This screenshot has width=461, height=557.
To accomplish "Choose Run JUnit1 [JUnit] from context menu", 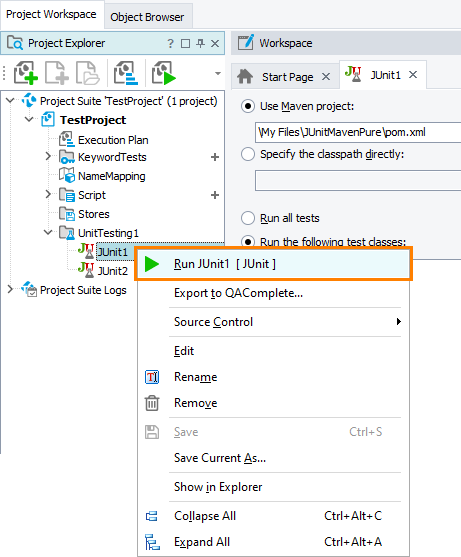I will (273, 264).
